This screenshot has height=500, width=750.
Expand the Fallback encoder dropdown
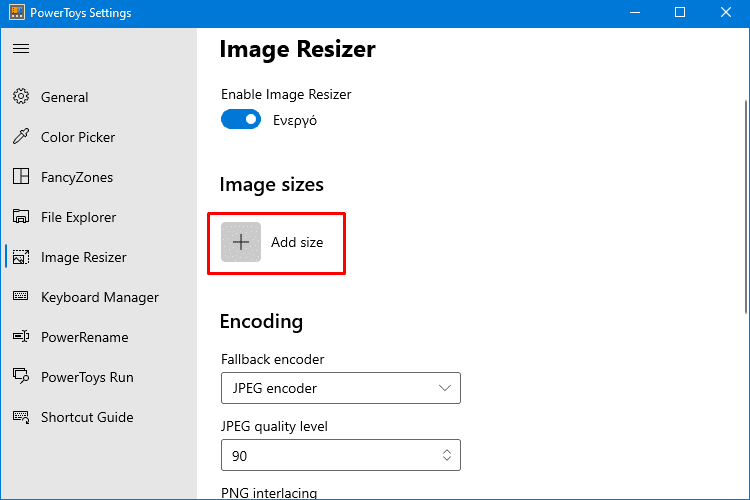point(341,388)
